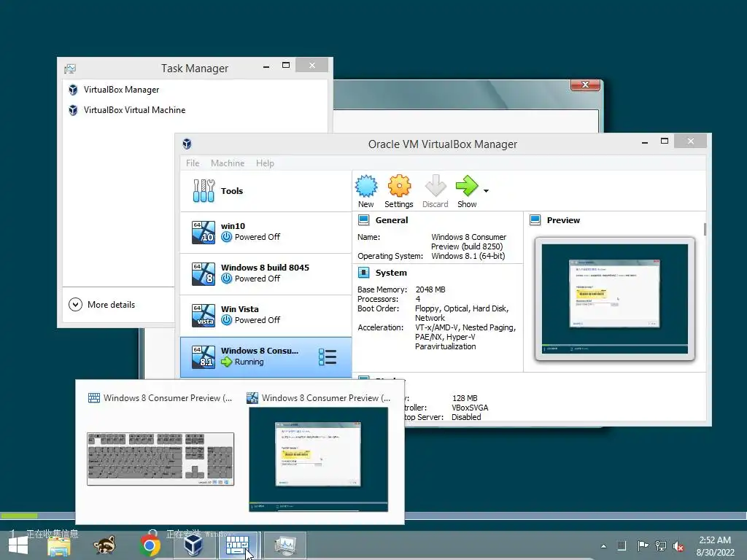Open the Show button dropdown arrow
Screen dimensions: 747x560
(486, 191)
